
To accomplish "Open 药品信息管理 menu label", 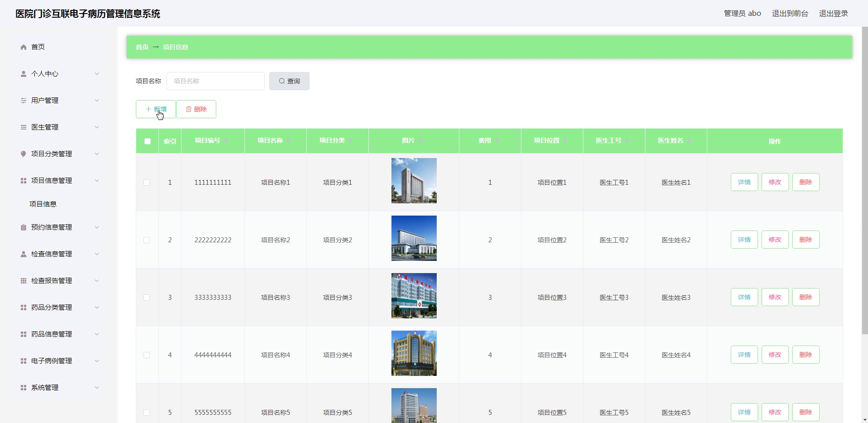I will [x=52, y=334].
